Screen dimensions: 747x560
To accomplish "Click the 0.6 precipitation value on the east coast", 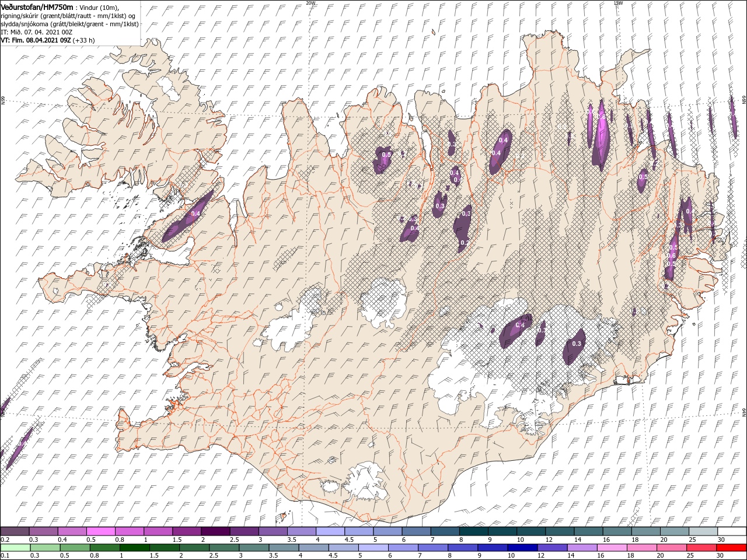I will coord(671,256).
